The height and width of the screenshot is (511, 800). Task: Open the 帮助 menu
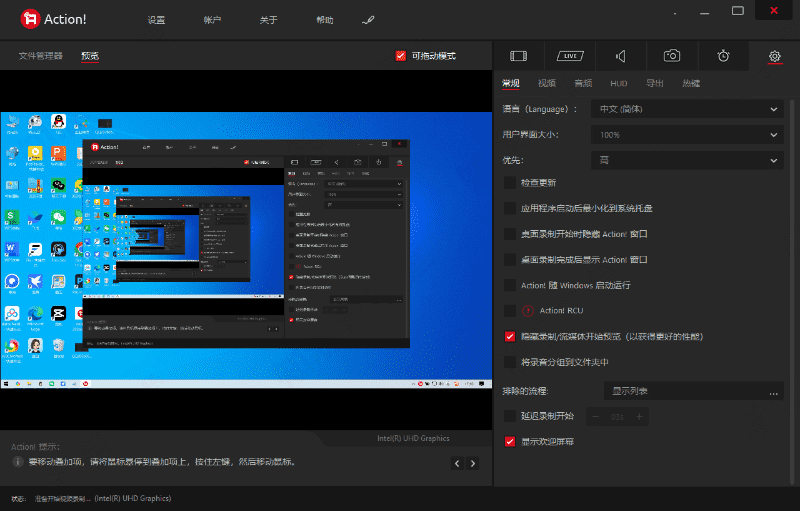pos(324,20)
